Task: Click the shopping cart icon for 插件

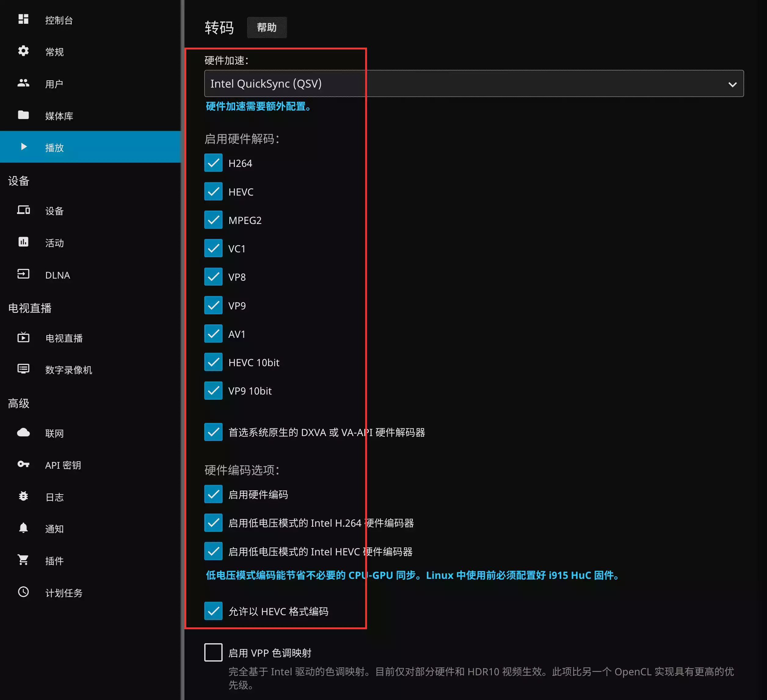Action: point(23,560)
